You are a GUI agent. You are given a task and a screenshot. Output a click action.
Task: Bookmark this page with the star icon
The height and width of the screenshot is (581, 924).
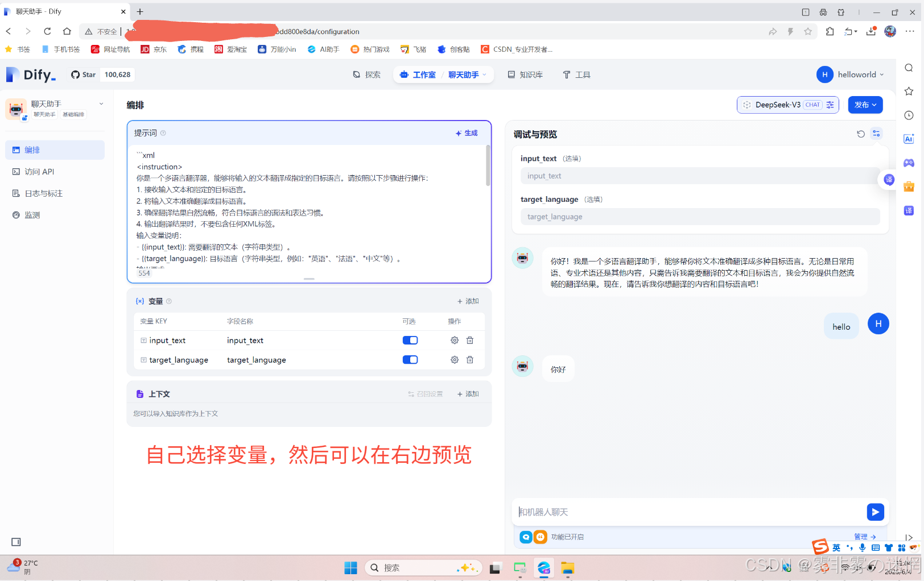808,31
